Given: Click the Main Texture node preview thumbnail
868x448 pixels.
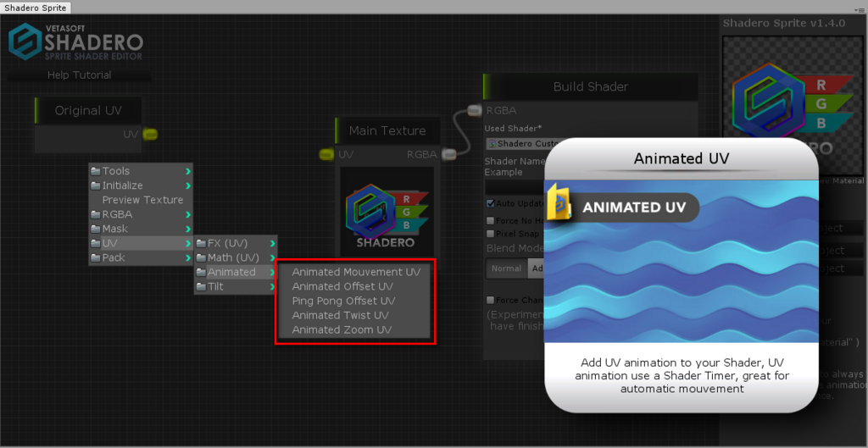Looking at the screenshot, I should (x=387, y=211).
